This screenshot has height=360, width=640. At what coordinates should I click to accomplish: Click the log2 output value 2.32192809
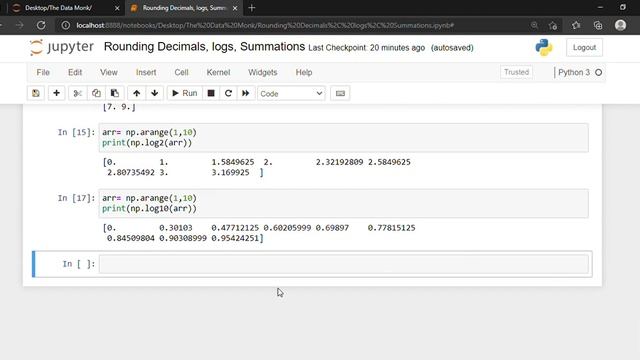click(339, 162)
